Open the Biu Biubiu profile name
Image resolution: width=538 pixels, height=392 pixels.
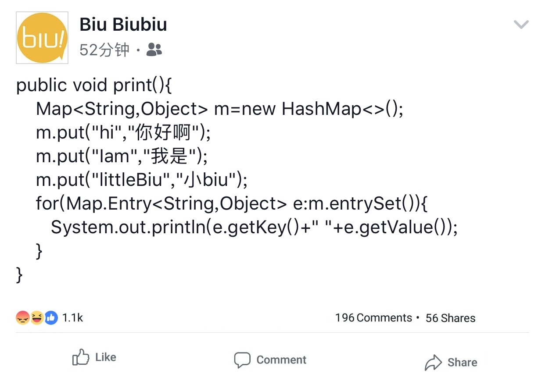(123, 25)
